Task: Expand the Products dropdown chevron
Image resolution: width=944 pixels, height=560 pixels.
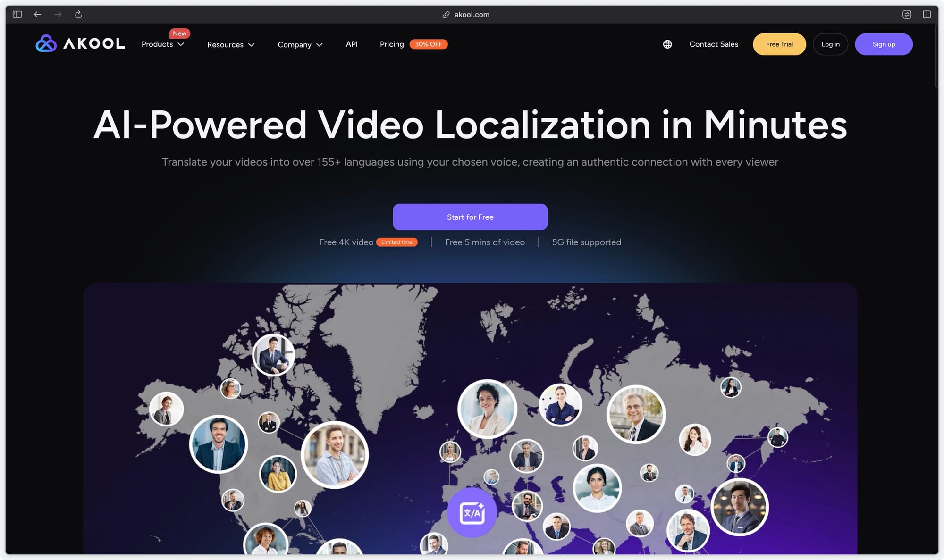Action: [x=181, y=44]
